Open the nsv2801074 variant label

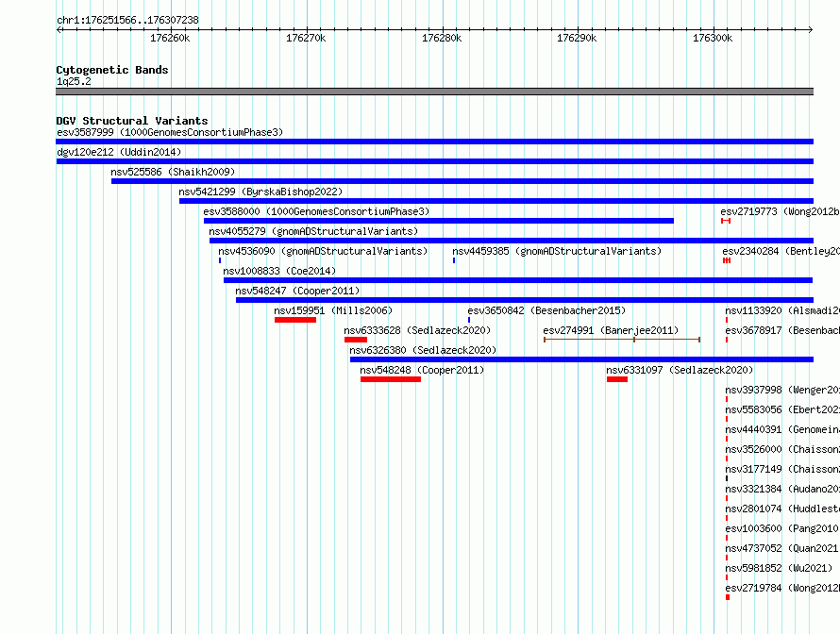tap(782, 509)
